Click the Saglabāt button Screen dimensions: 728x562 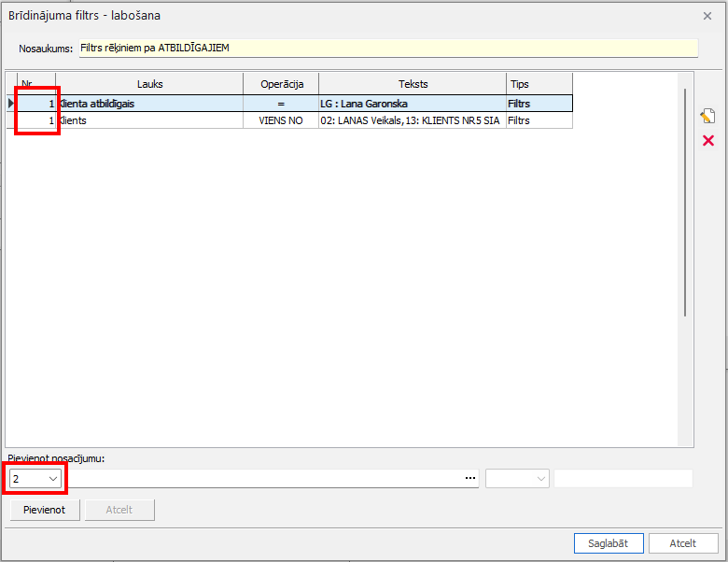tap(609, 543)
